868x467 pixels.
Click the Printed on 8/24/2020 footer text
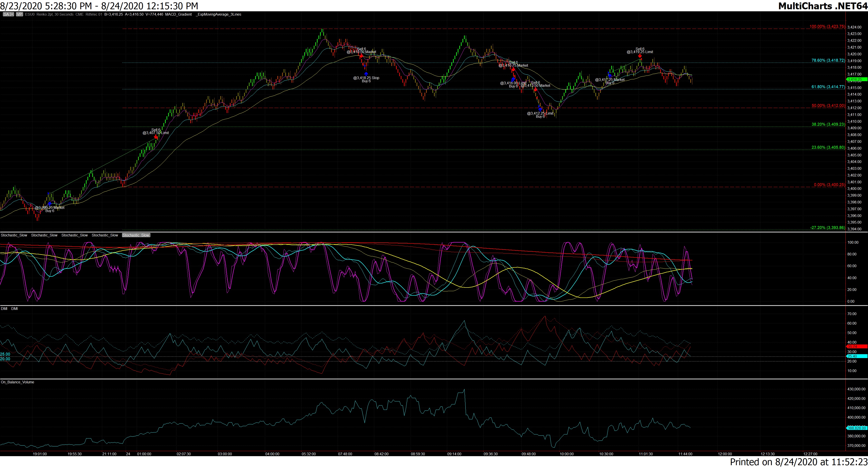point(799,462)
